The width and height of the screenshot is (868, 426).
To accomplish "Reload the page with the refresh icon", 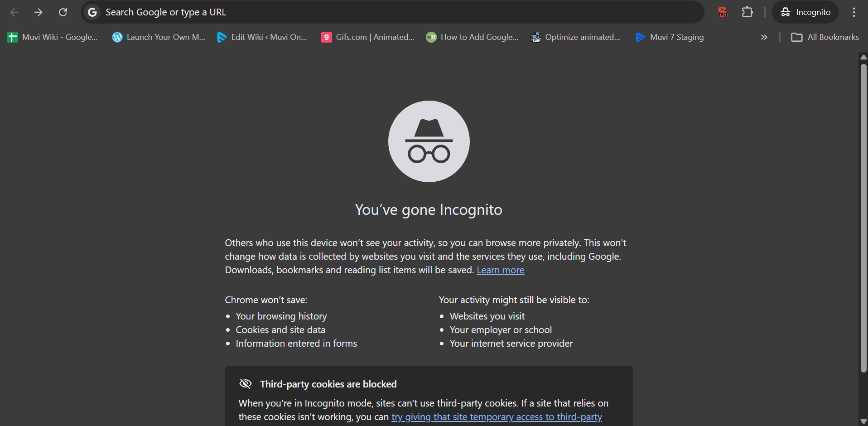I will pyautogui.click(x=63, y=12).
